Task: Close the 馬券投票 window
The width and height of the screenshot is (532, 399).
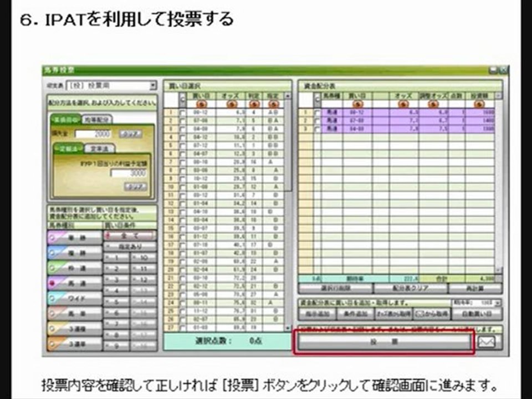Action: (x=504, y=70)
